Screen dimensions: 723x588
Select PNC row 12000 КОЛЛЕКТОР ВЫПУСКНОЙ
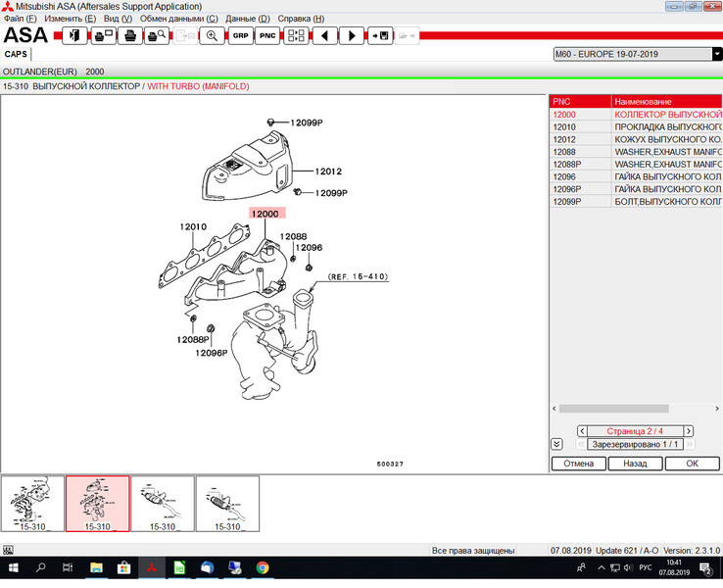point(636,115)
